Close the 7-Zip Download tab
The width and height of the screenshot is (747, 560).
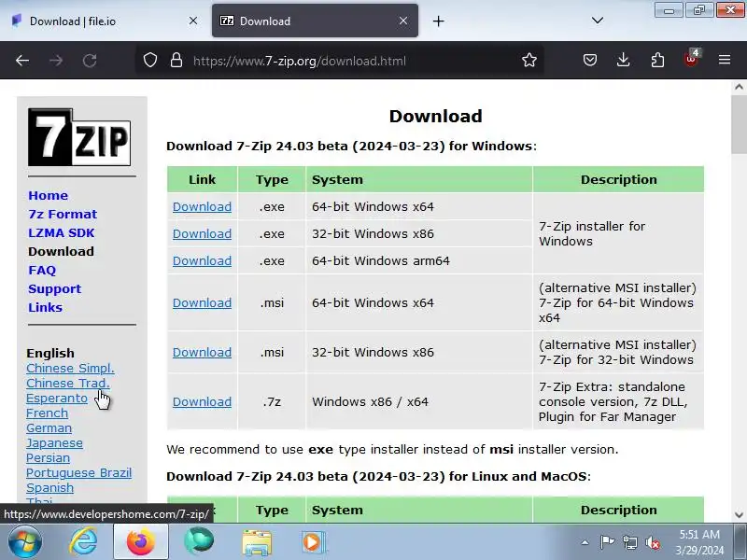click(x=403, y=21)
